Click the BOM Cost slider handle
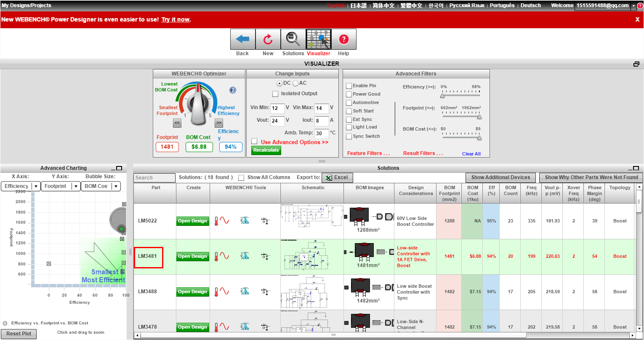Screen dimensions: 644x340 coord(479,138)
